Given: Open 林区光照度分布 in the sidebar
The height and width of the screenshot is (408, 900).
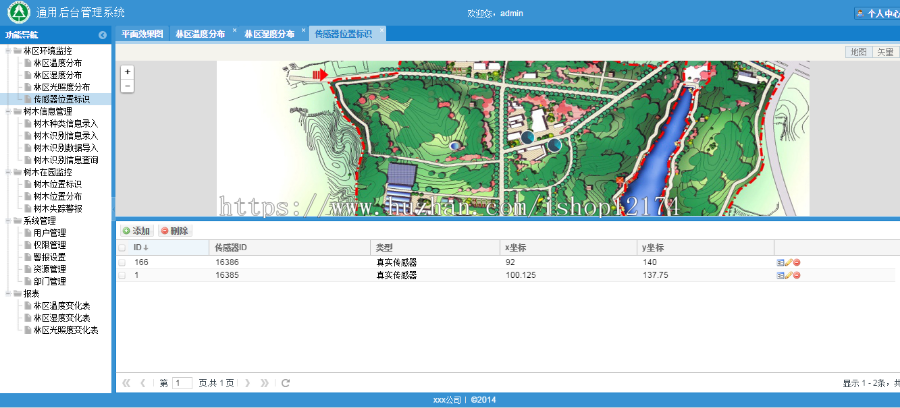Looking at the screenshot, I should [x=61, y=87].
